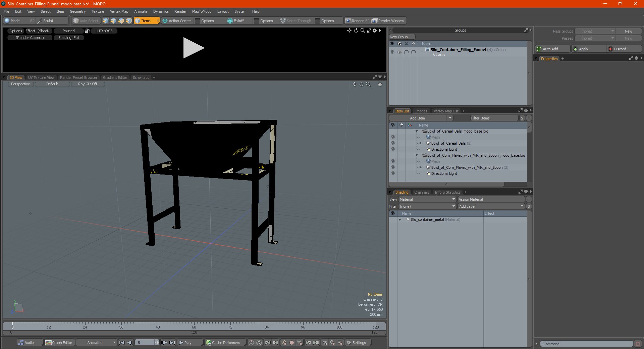Switch to Images tab

(x=421, y=111)
